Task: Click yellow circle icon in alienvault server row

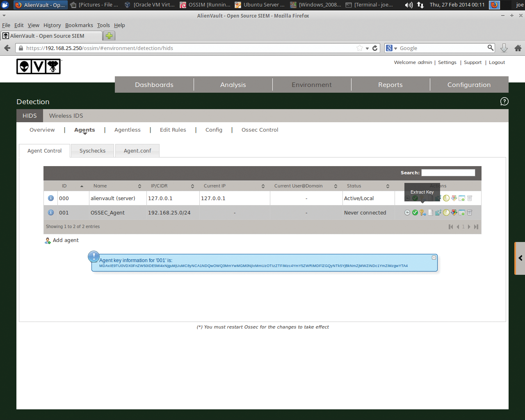Action: (x=446, y=198)
